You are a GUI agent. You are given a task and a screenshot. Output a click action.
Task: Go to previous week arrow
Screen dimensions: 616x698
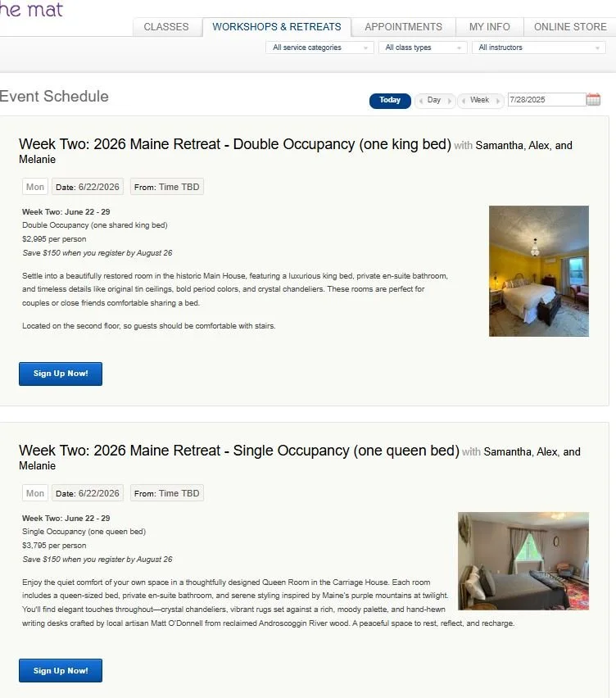coord(464,101)
